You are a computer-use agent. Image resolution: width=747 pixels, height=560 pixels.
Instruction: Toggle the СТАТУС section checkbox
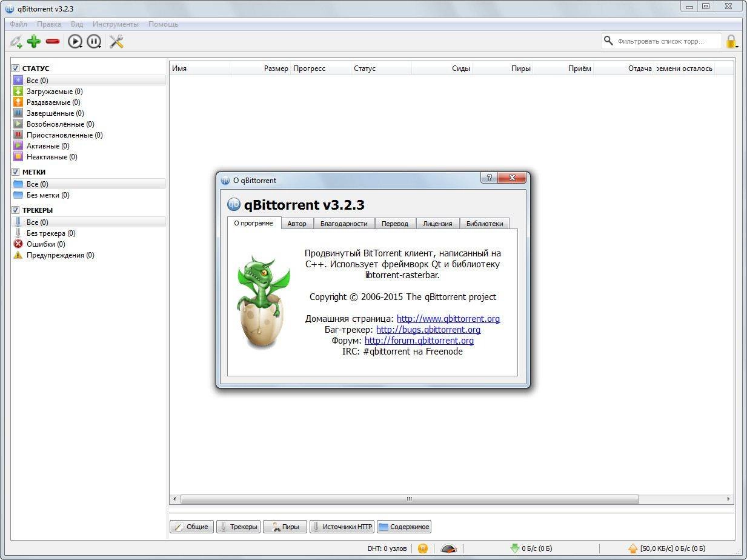point(16,68)
